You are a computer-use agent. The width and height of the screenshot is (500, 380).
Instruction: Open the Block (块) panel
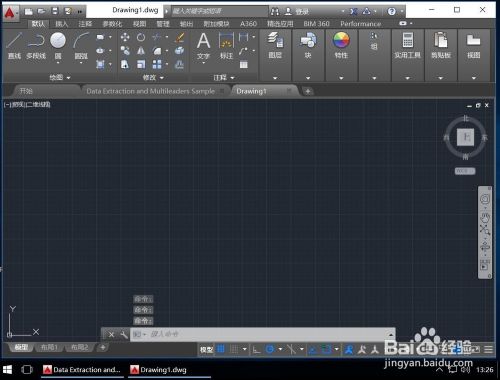click(308, 46)
